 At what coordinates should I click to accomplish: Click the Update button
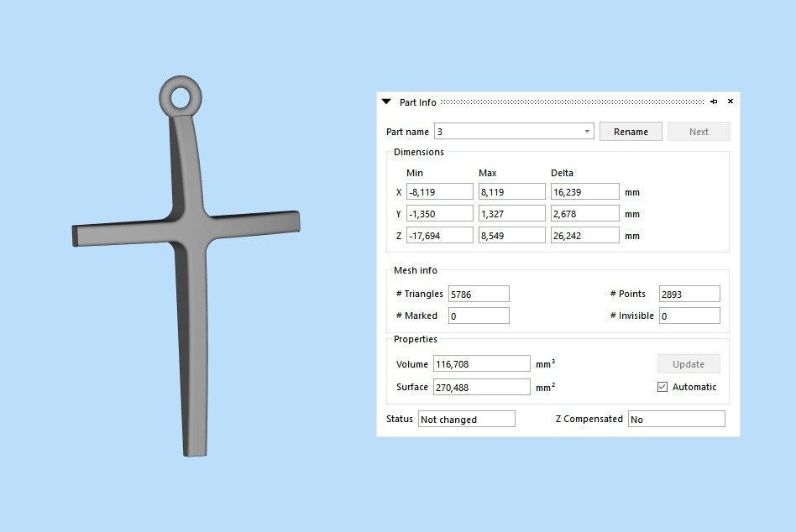[689, 363]
